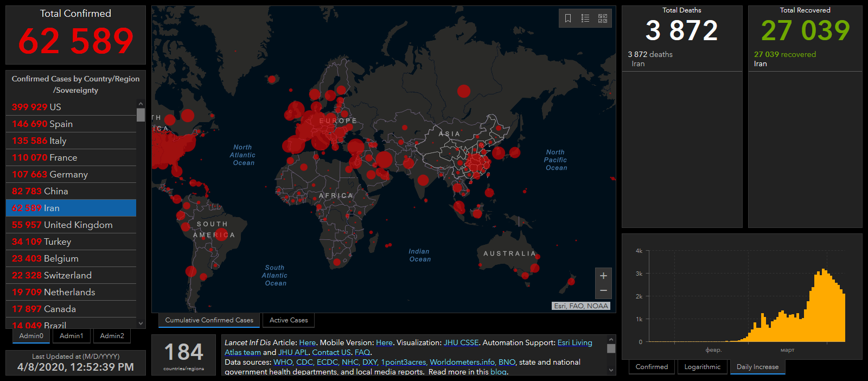Select the Admin2 tab

[x=112, y=336]
